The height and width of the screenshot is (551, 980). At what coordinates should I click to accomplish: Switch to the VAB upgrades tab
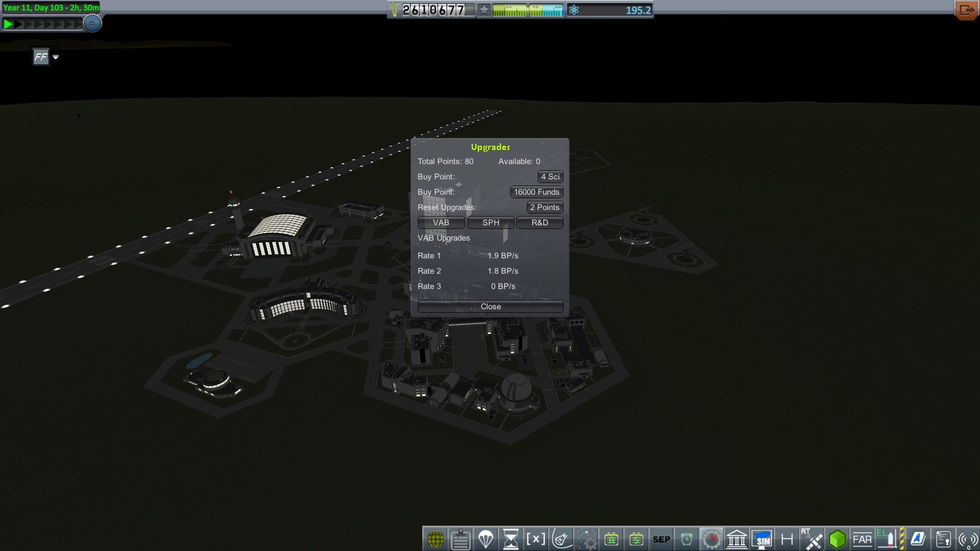pos(441,223)
